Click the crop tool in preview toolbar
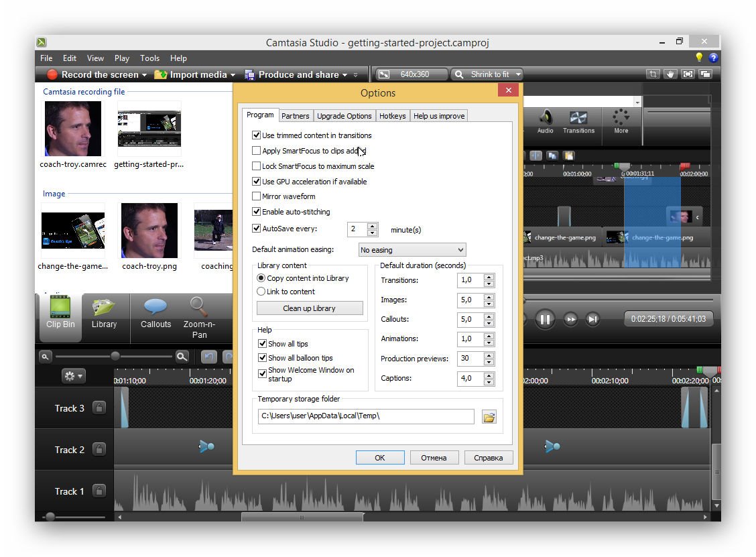This screenshot has height=557, width=756. (653, 74)
